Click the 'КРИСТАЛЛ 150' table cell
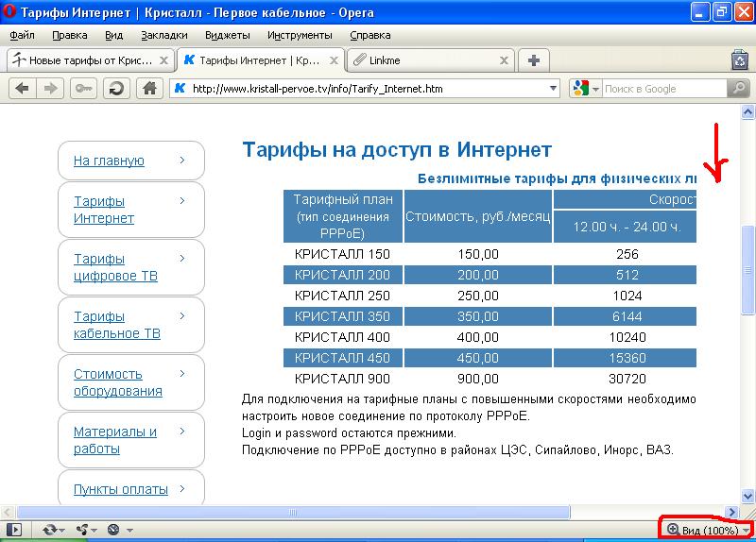This screenshot has width=756, height=542. tap(342, 254)
